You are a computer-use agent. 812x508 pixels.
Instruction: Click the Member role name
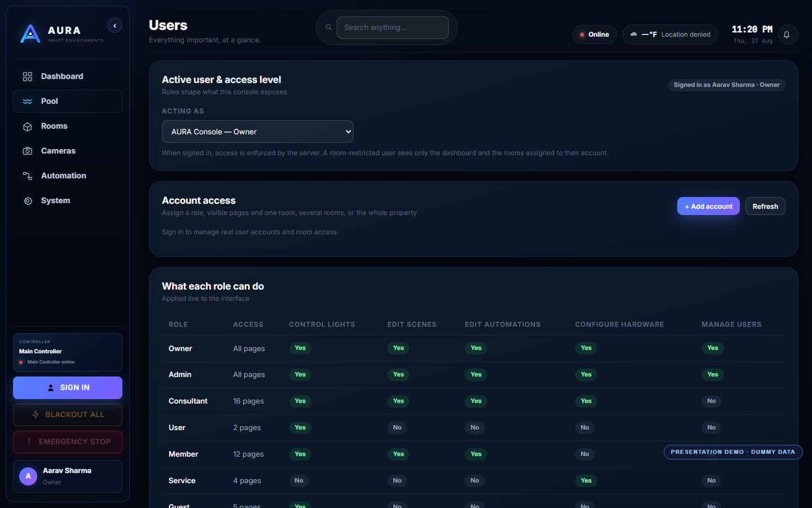[x=183, y=454]
